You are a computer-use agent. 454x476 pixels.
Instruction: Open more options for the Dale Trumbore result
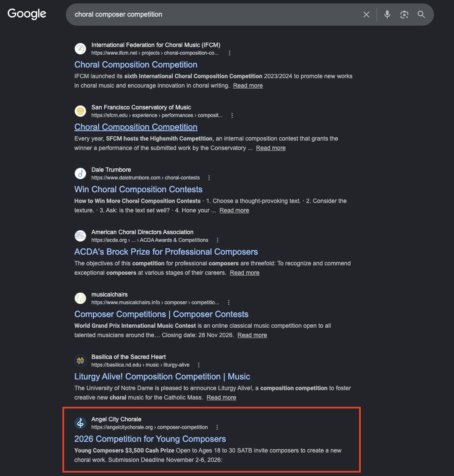click(209, 178)
